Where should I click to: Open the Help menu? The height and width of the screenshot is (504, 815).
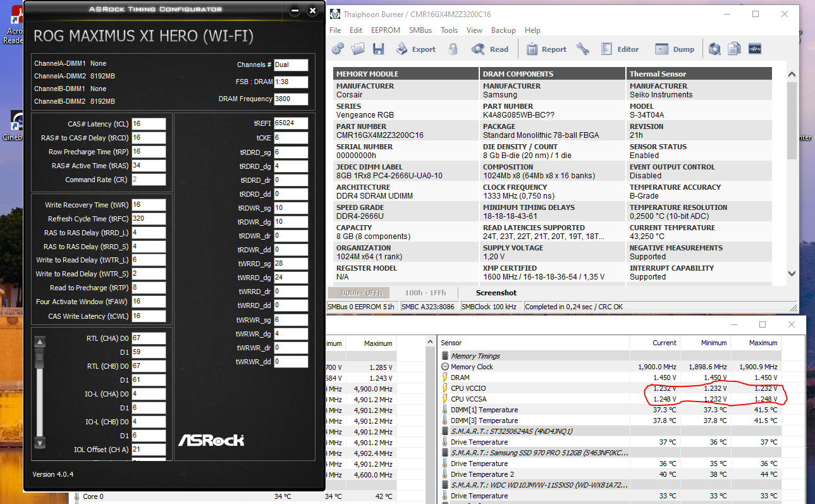click(532, 30)
